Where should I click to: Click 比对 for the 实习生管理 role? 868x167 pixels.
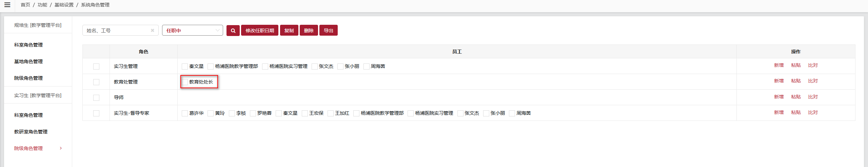click(x=813, y=65)
